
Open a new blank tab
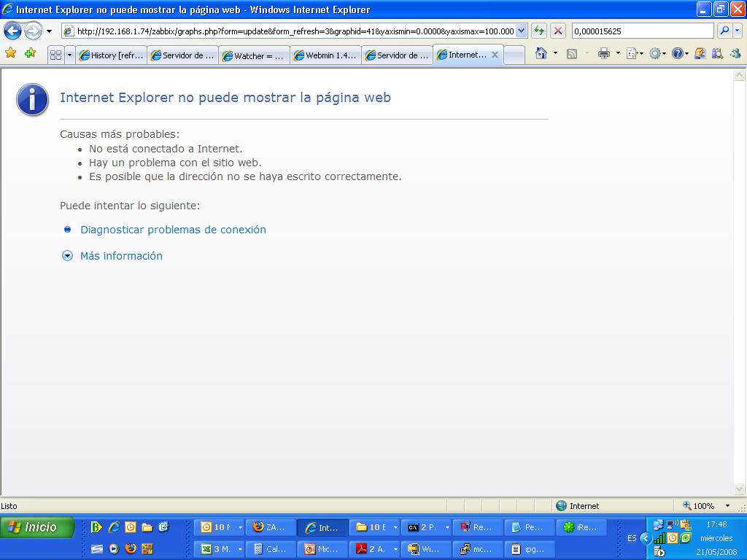point(514,55)
